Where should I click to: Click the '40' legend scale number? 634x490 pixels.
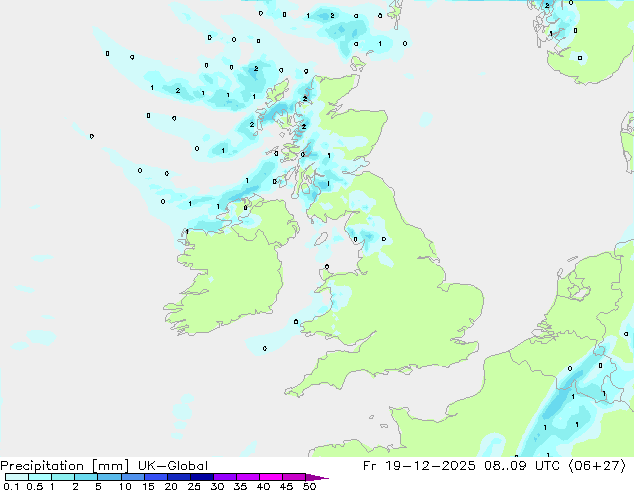(x=263, y=486)
